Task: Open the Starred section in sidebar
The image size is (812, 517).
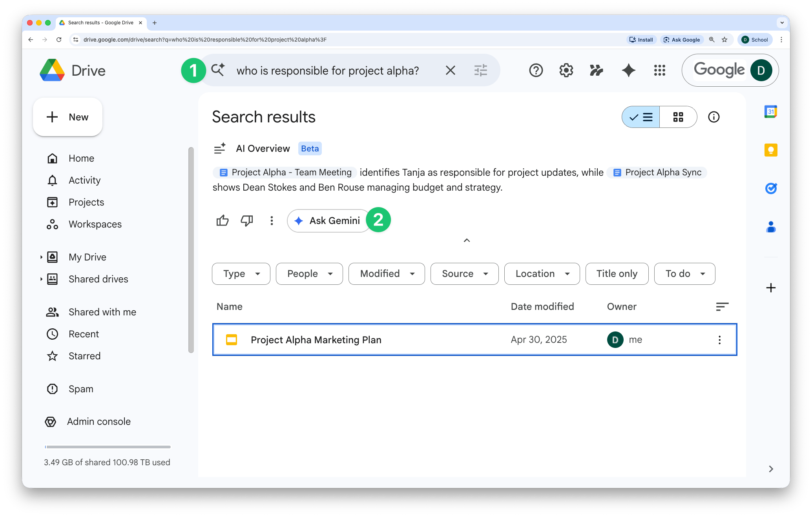Action: click(x=84, y=356)
